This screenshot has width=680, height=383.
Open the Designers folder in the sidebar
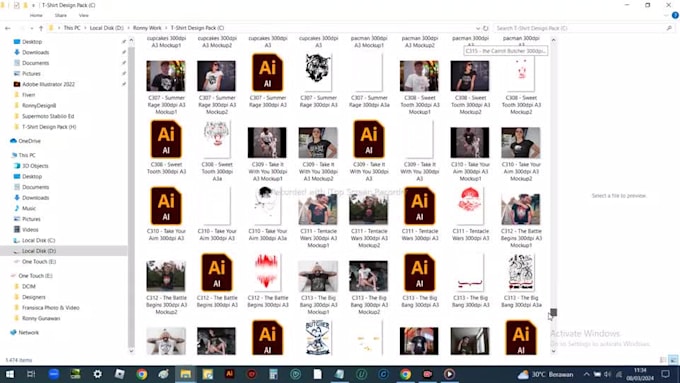[33, 297]
